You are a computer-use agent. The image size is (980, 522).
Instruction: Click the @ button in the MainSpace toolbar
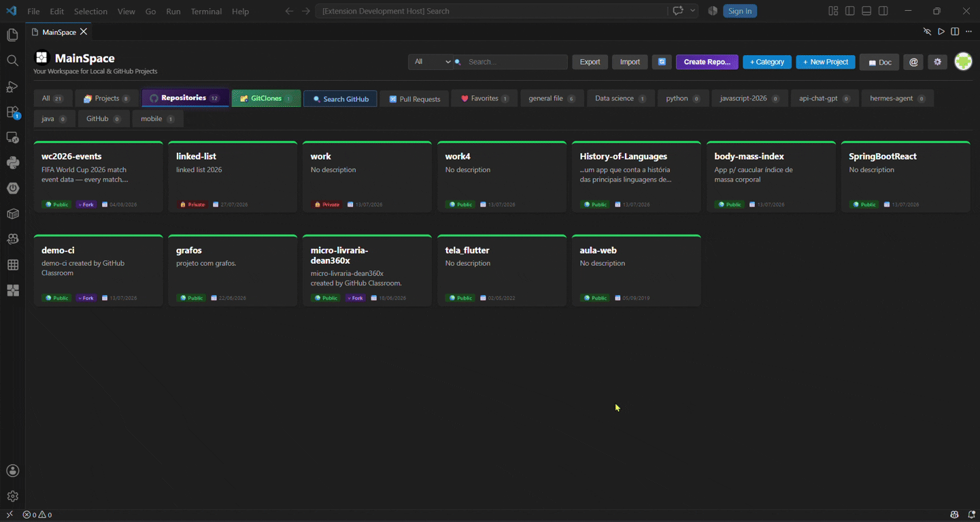913,62
